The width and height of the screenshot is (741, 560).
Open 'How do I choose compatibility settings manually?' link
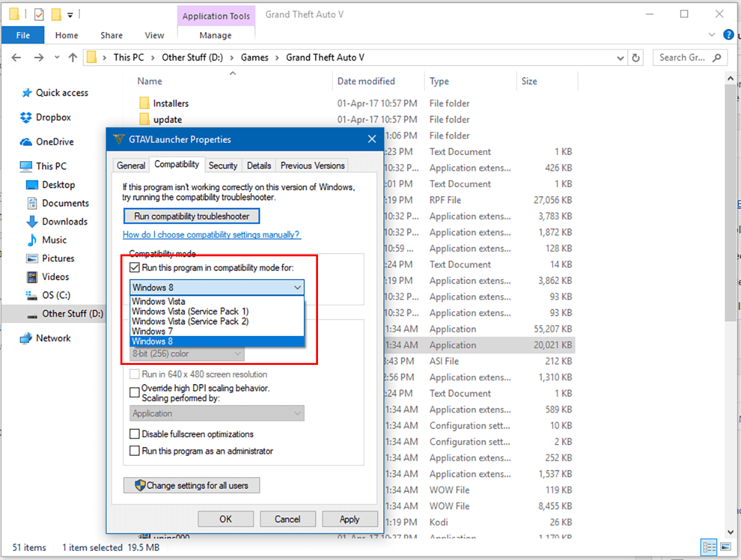point(212,235)
